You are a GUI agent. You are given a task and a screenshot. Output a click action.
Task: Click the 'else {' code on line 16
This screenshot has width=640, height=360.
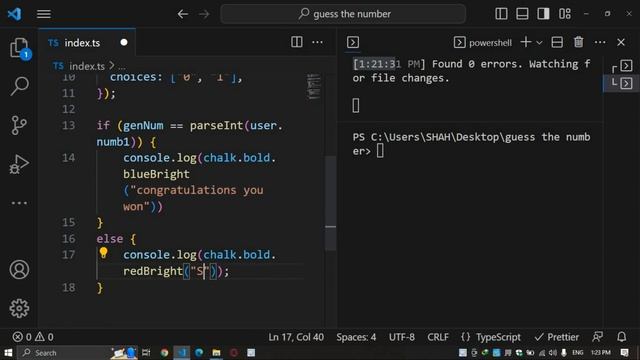[116, 239]
